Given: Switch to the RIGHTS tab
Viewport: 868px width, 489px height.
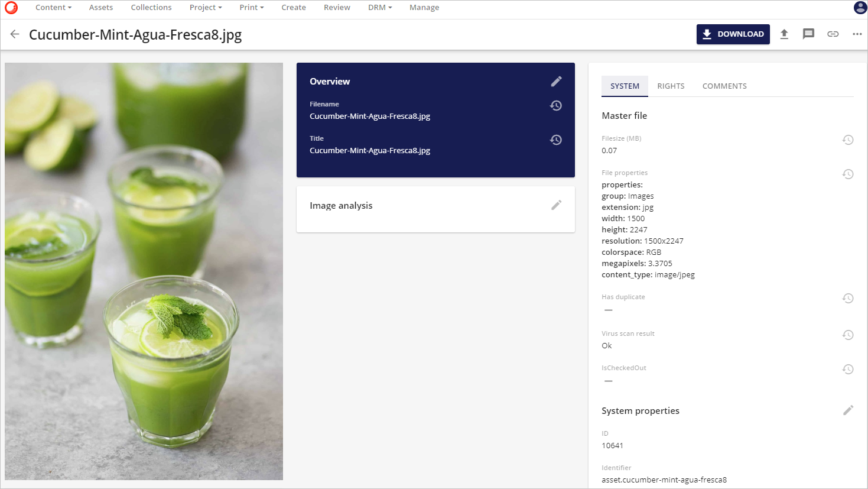Looking at the screenshot, I should click(671, 86).
